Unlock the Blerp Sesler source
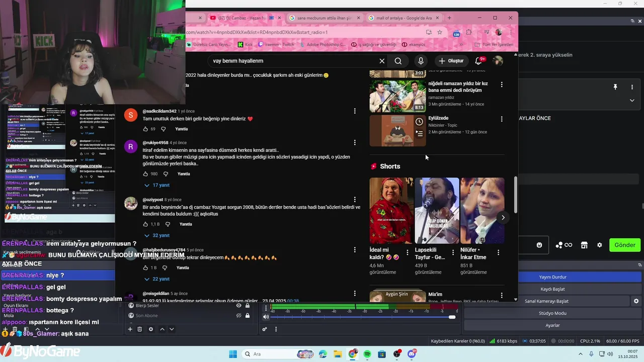The width and height of the screenshot is (644, 362). tap(248, 306)
